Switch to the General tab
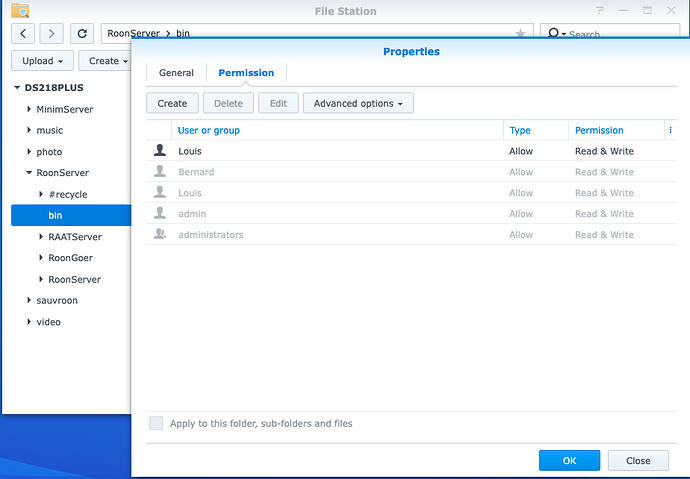This screenshot has width=690, height=479. [x=176, y=73]
